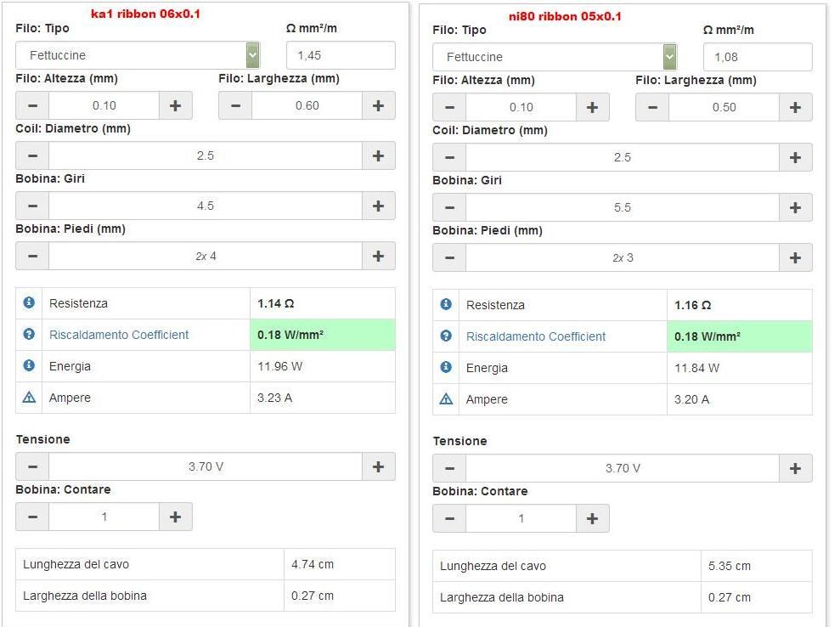The width and height of the screenshot is (840, 627).
Task: Increase Bobina Piedi from 2x 3
Action: [x=795, y=257]
